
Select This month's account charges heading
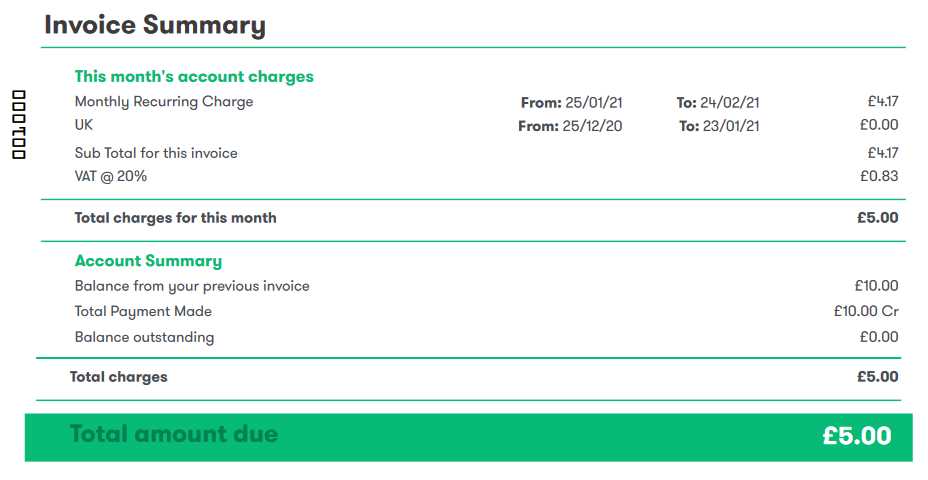194,76
